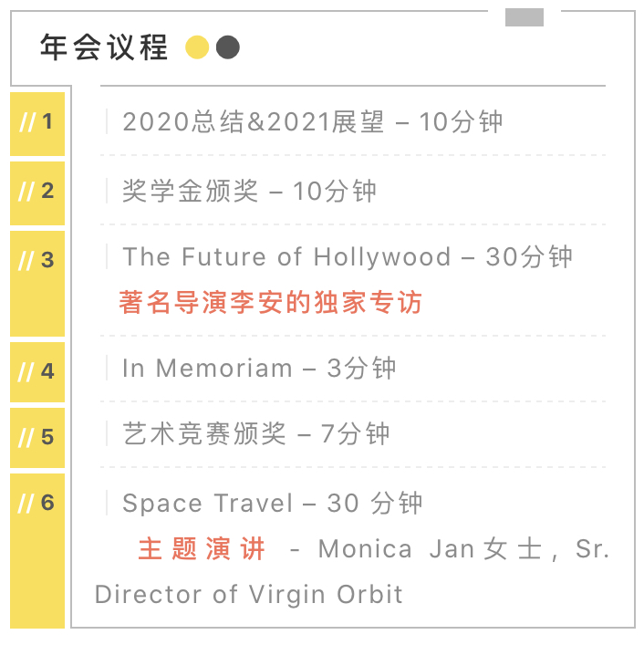Click the Director of Virgin Orbit text
The height and width of the screenshot is (645, 644).
pyautogui.click(x=249, y=595)
